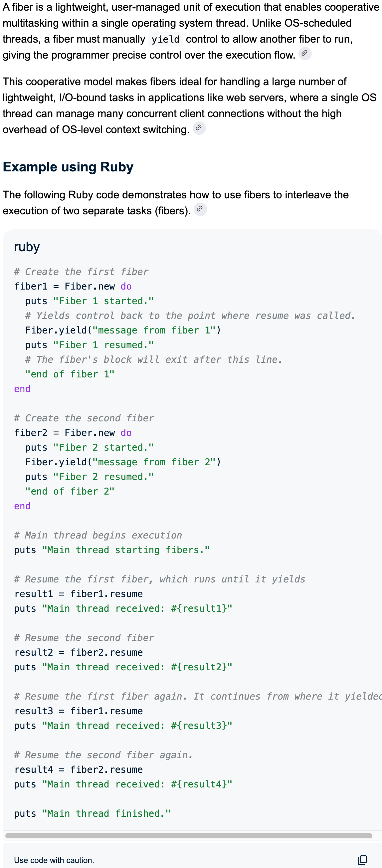The width and height of the screenshot is (382, 868).
Task: Open the citation link after "context switching."
Action: pos(199,128)
